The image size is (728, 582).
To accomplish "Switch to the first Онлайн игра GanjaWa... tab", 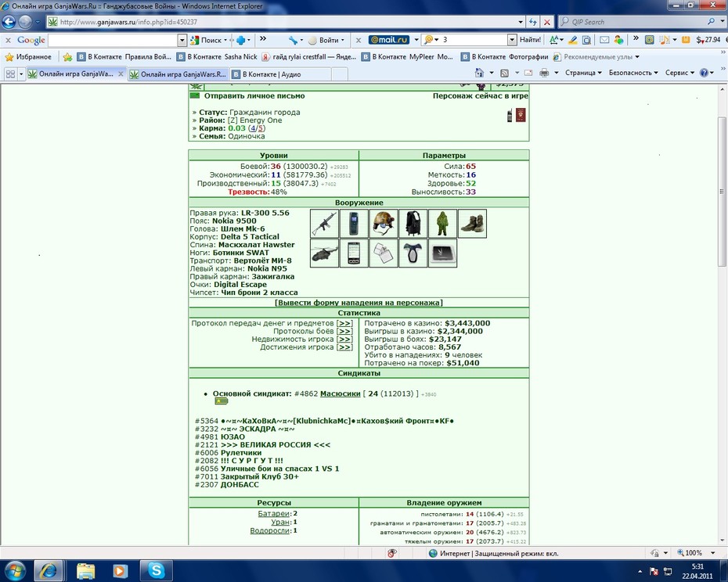I will point(76,74).
